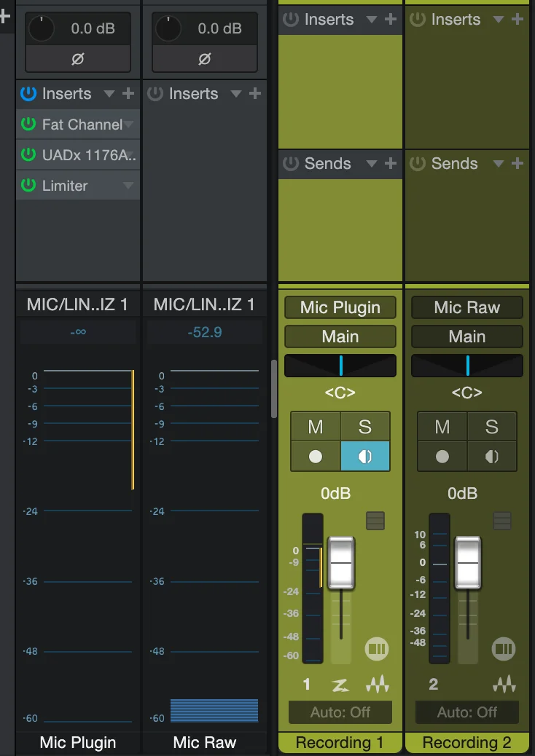Mute the Recording 2 channel
Image resolution: width=535 pixels, height=756 pixels.
pos(442,427)
